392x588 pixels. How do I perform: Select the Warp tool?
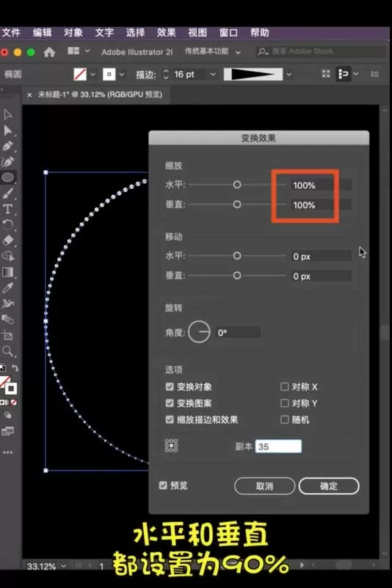point(8,304)
